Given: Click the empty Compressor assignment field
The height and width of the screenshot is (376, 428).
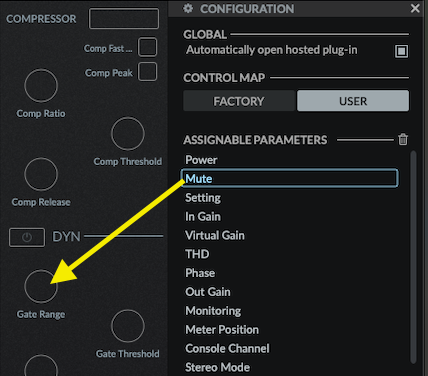Looking at the screenshot, I should tap(124, 19).
